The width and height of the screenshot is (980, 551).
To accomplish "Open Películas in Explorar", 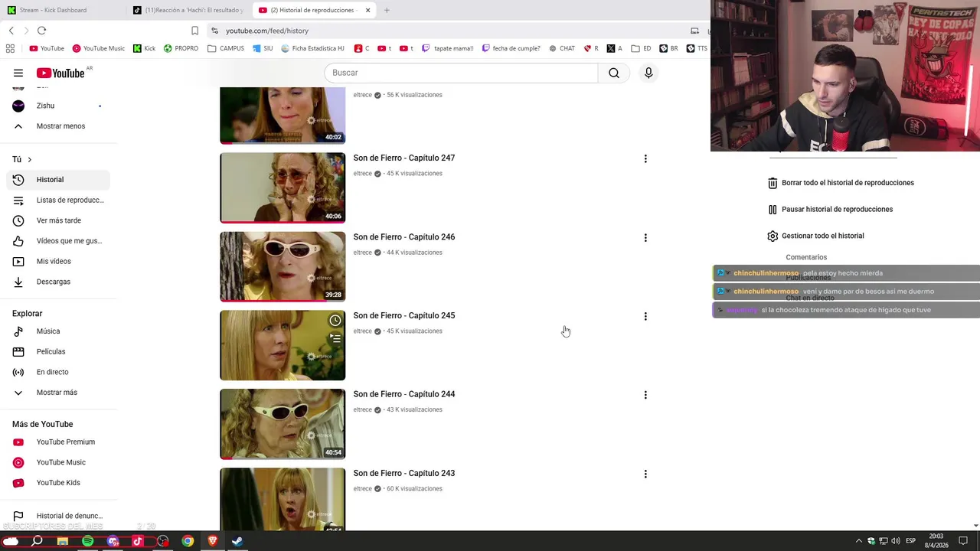I will pos(58,352).
